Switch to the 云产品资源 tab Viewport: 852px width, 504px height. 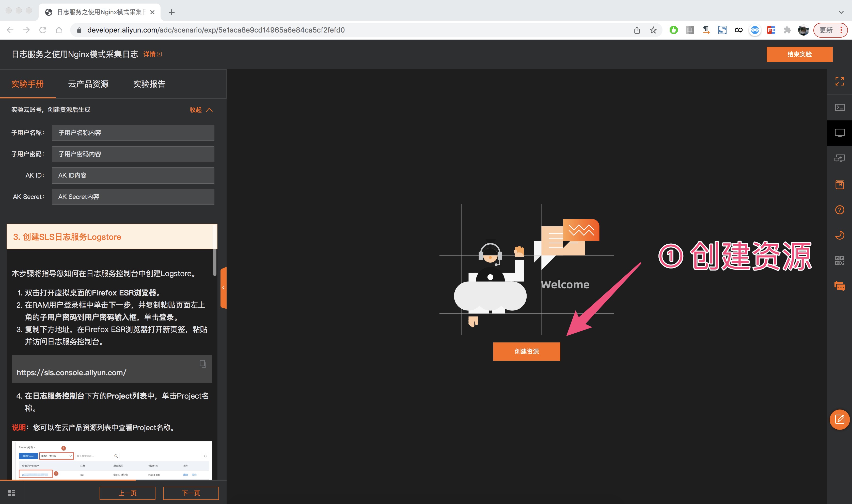(88, 84)
